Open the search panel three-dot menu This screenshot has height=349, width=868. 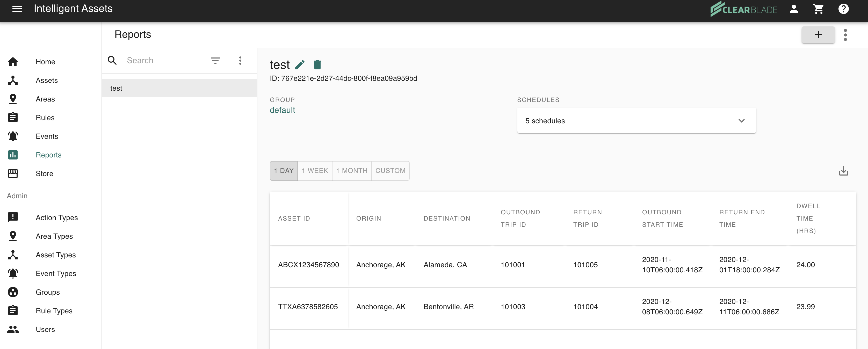pyautogui.click(x=240, y=61)
